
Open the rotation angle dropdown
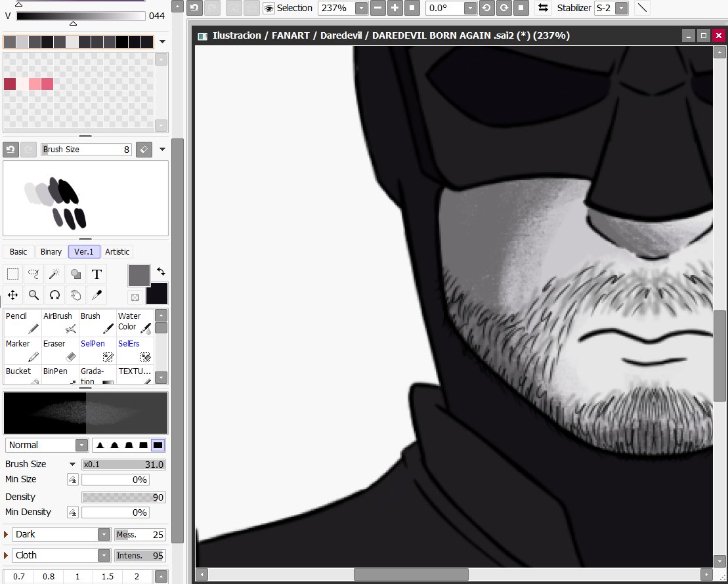tap(470, 8)
